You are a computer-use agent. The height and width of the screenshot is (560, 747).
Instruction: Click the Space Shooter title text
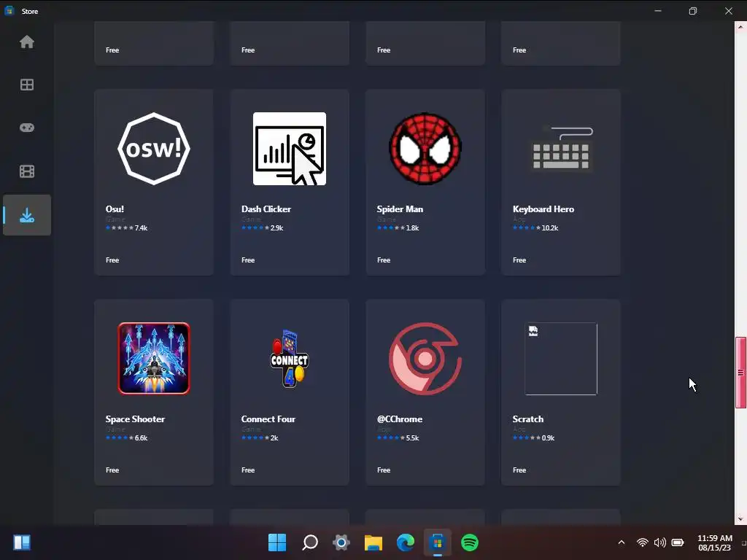tap(135, 419)
